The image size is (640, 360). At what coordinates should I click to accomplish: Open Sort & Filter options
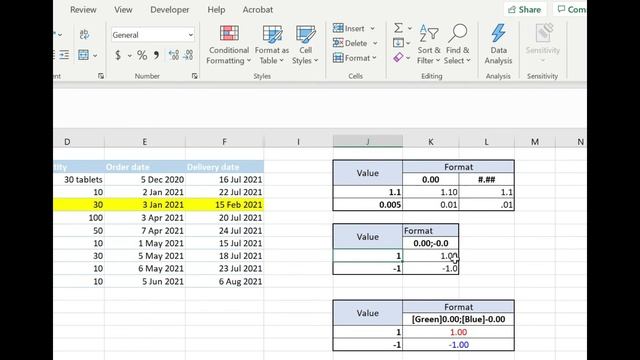click(x=429, y=44)
